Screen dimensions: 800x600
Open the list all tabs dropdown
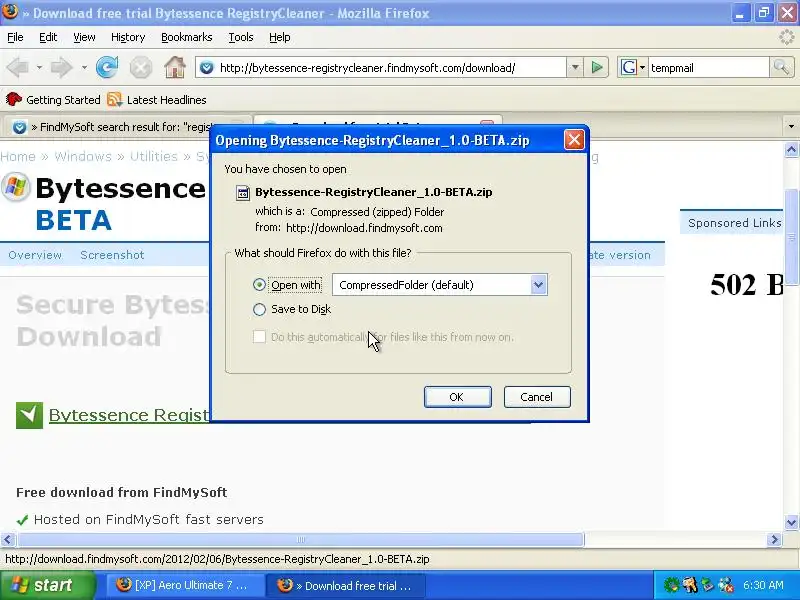(x=791, y=126)
